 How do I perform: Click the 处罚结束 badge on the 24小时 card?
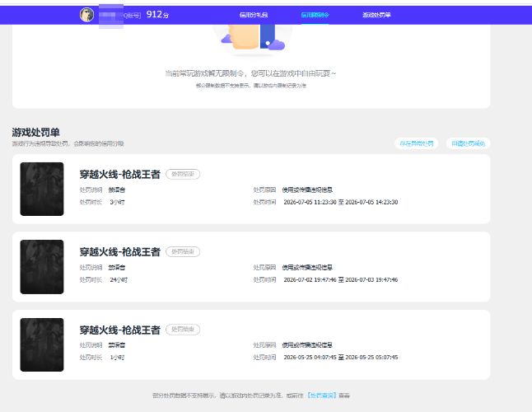pos(183,252)
